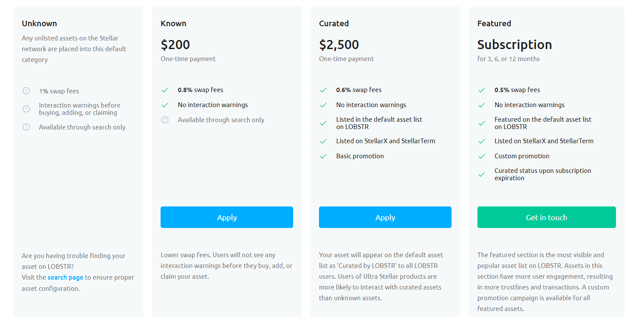Screen dimensions: 644x317
Task: Click the Known plan heading
Action: tap(173, 24)
